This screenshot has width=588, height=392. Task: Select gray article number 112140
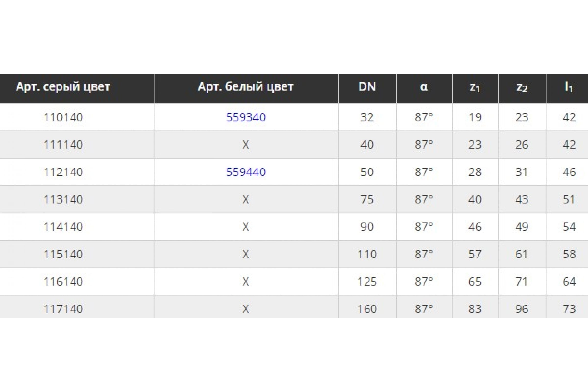pyautogui.click(x=63, y=172)
